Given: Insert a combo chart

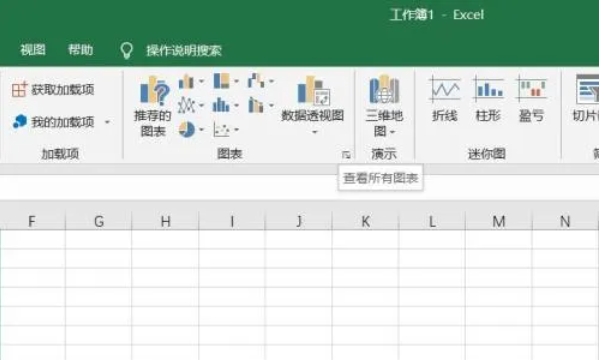Looking at the screenshot, I should point(256,105).
